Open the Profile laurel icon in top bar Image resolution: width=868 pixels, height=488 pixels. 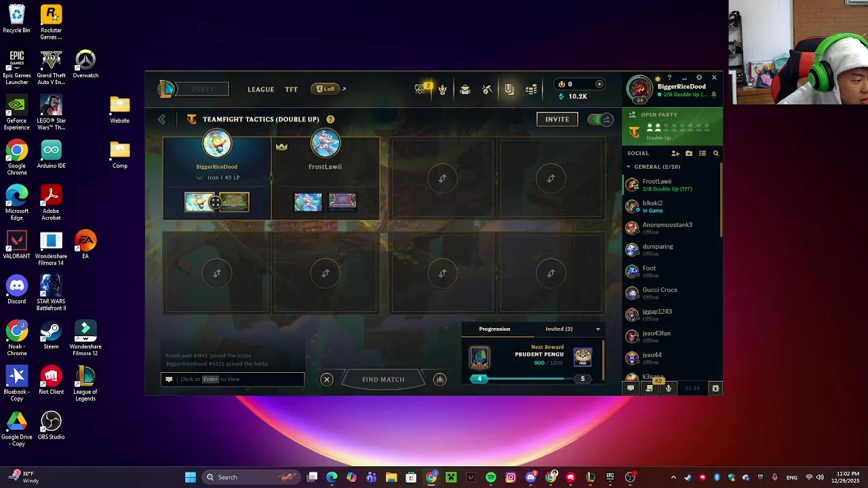(443, 89)
